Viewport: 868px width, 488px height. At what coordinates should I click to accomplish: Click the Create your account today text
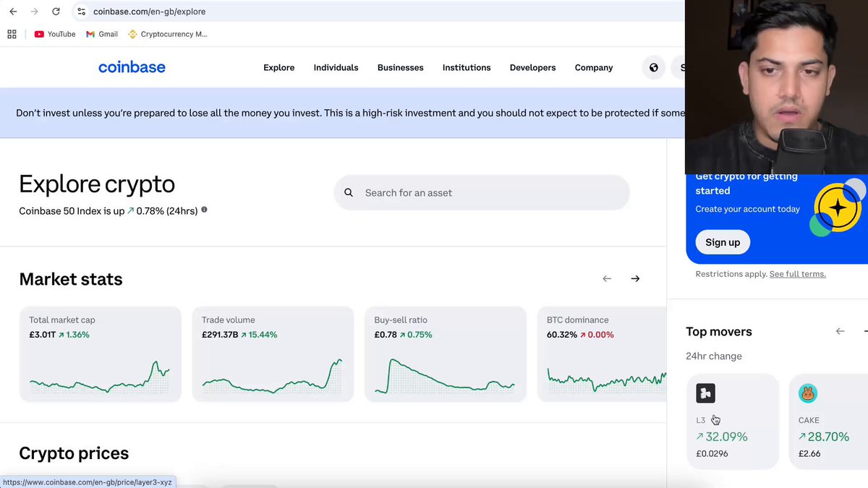pyautogui.click(x=748, y=209)
